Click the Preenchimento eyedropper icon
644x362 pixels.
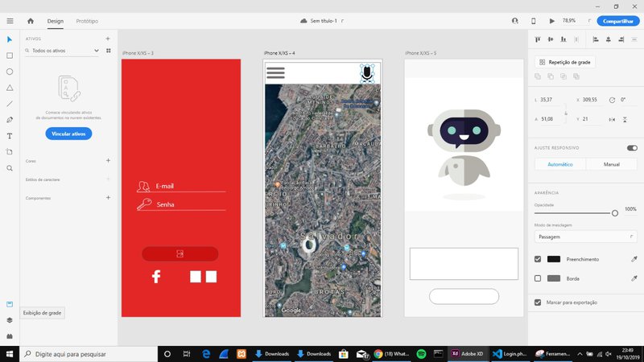tap(633, 259)
